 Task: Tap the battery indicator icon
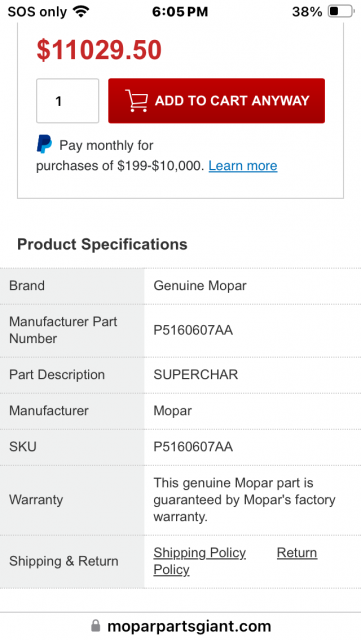[341, 11]
